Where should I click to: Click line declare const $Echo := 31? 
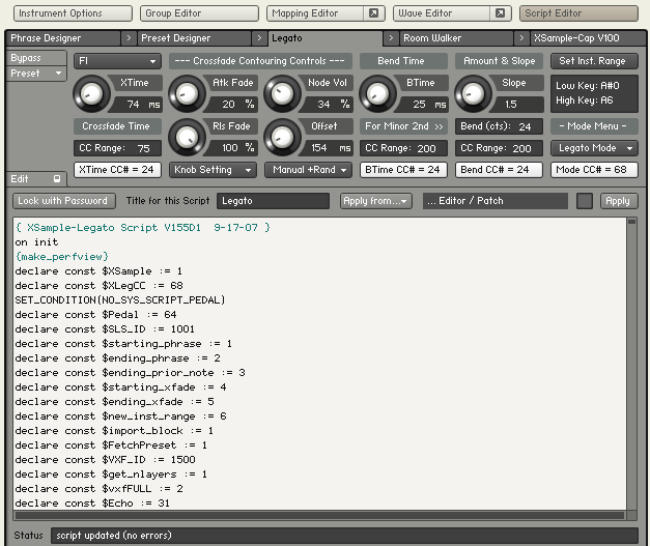(92, 503)
